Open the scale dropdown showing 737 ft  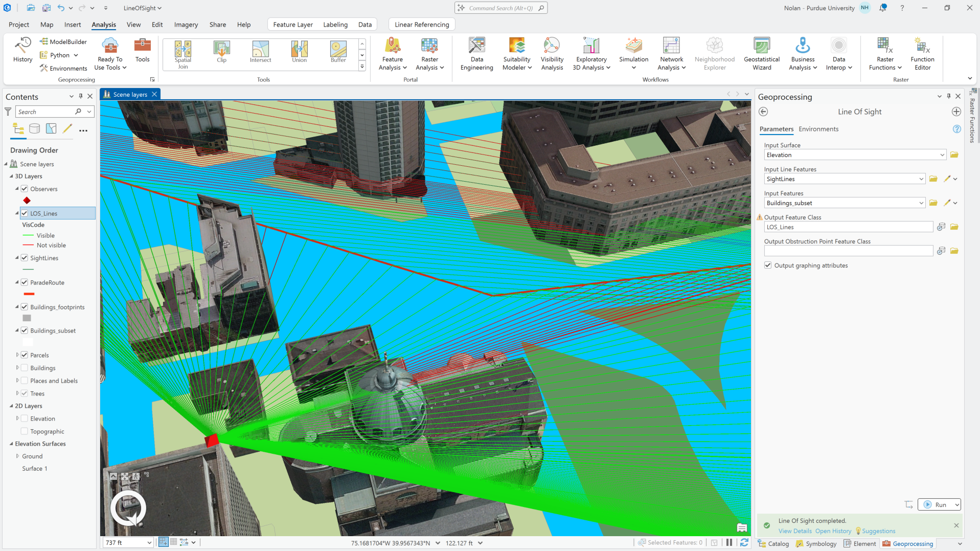[149, 543]
